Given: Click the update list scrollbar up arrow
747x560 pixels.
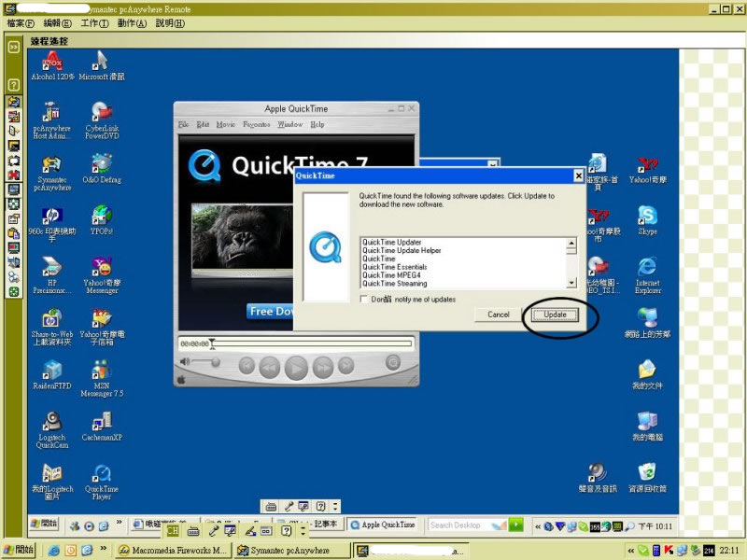Looking at the screenshot, I should (x=571, y=244).
